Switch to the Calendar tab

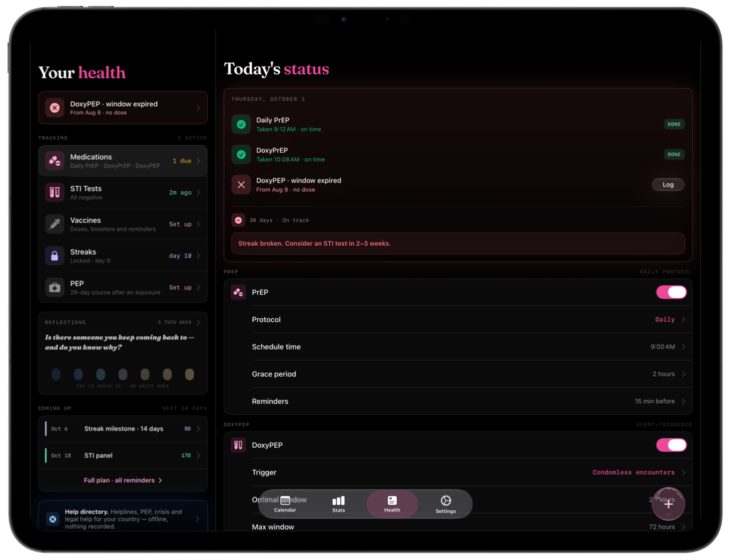coord(285,504)
